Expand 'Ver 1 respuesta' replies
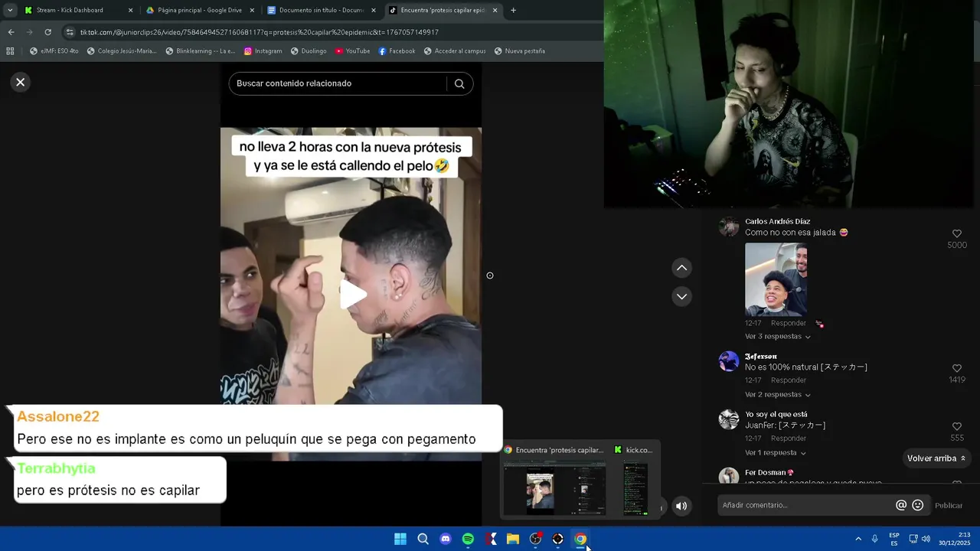The image size is (980, 551). coord(775,453)
